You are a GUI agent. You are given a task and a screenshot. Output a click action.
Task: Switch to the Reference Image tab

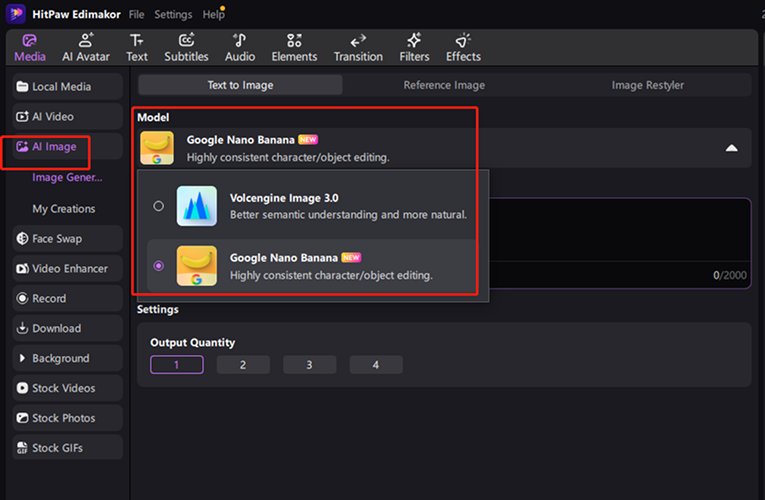click(x=443, y=85)
